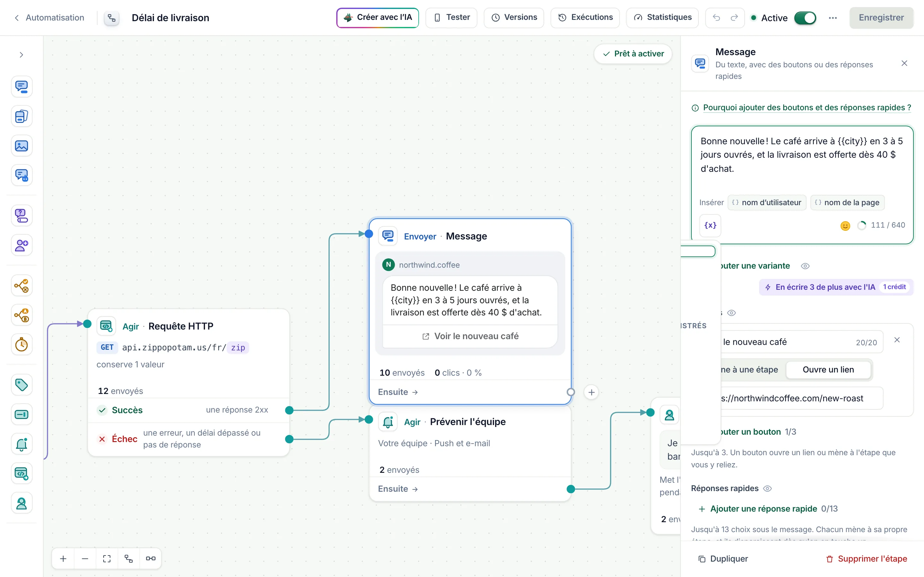The width and height of the screenshot is (924, 577).
Task: Select the tag icon in sidebar
Action: [21, 385]
